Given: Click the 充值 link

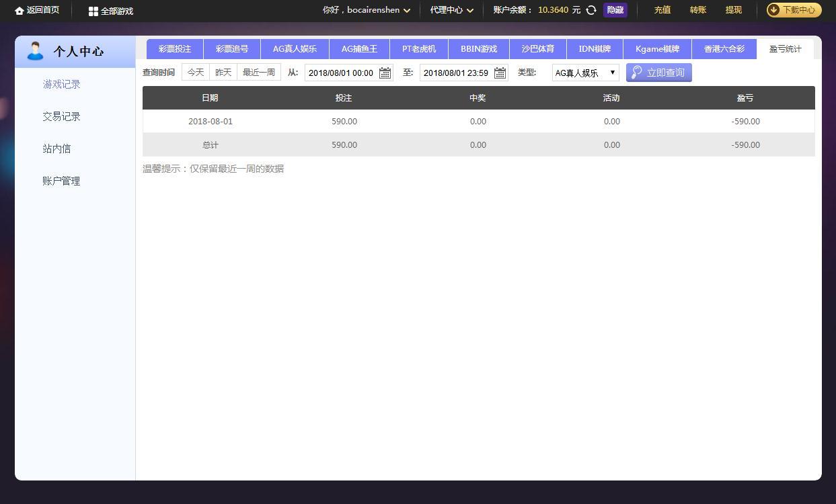Looking at the screenshot, I should click(662, 10).
